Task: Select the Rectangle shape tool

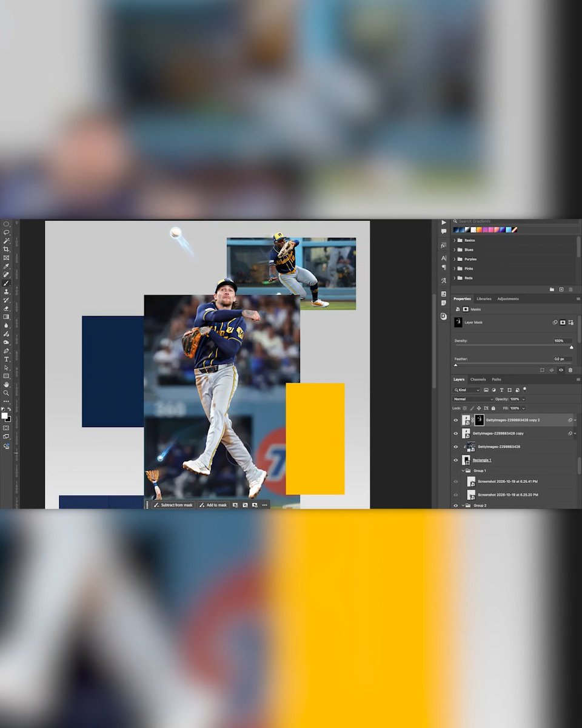Action: pyautogui.click(x=6, y=376)
